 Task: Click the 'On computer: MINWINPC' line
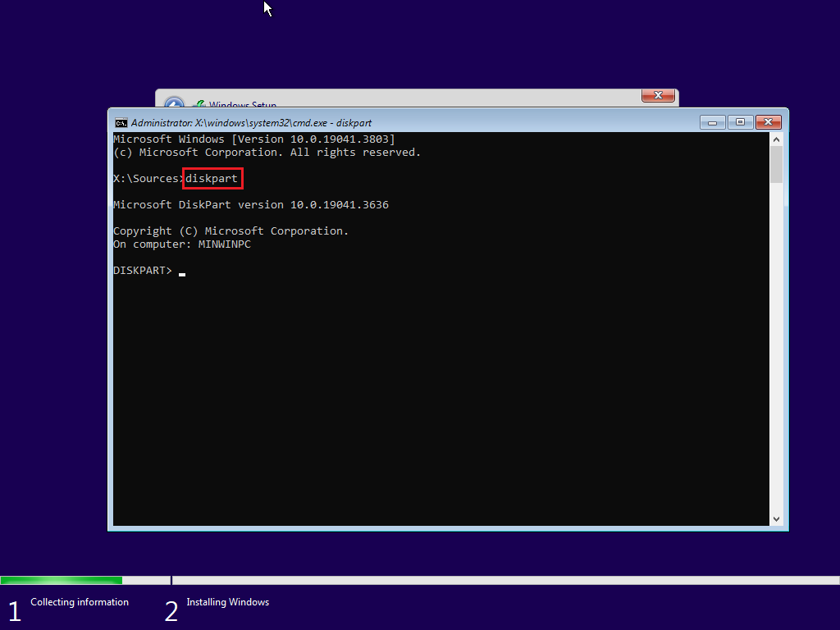tap(181, 244)
